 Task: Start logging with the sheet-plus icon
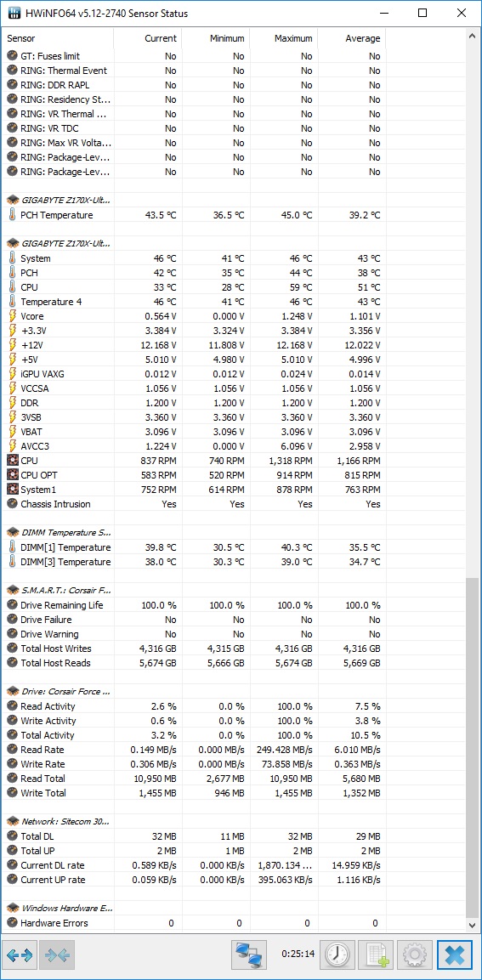tap(376, 955)
